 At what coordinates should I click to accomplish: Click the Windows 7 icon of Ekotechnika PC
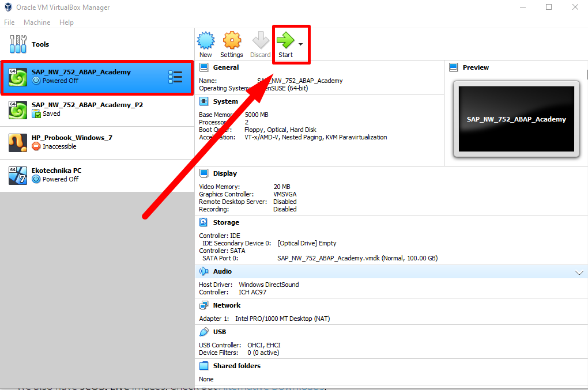tap(18, 176)
